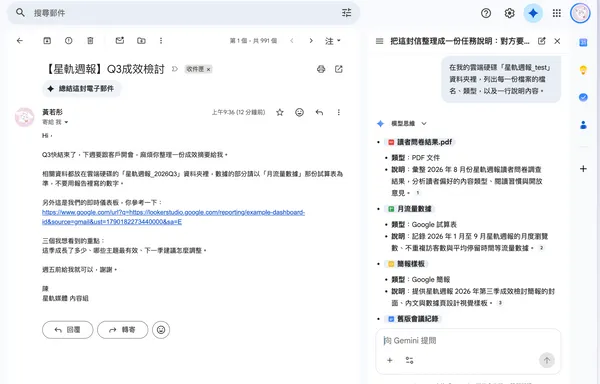Screen dimensions: 600x384
Task: Print the email
Action: [321, 69]
